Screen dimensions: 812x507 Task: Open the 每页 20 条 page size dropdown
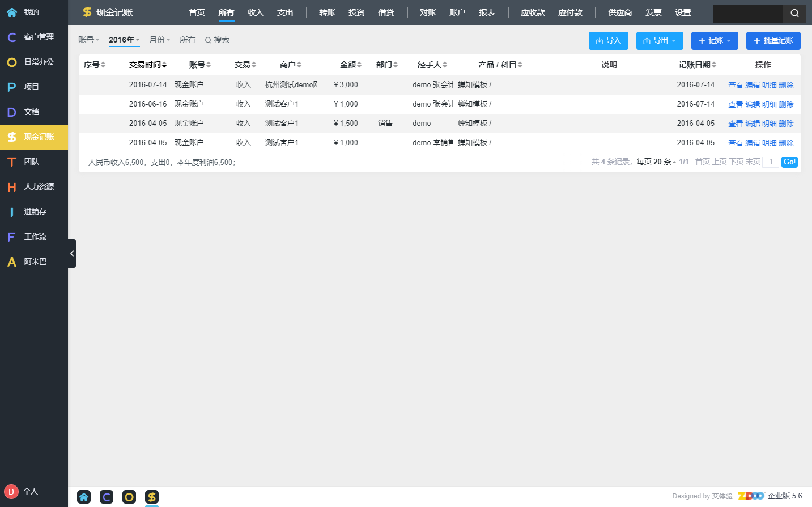click(656, 162)
